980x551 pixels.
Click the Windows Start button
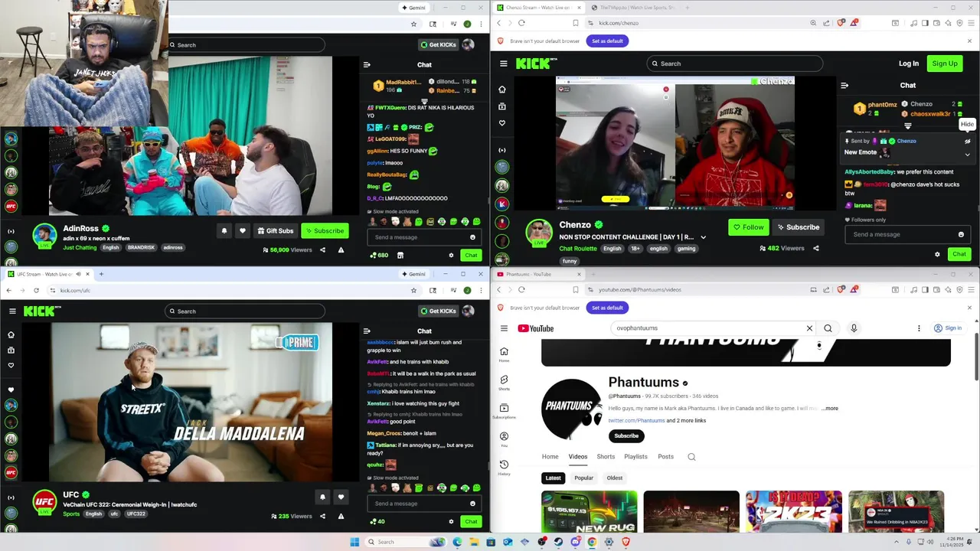click(354, 542)
